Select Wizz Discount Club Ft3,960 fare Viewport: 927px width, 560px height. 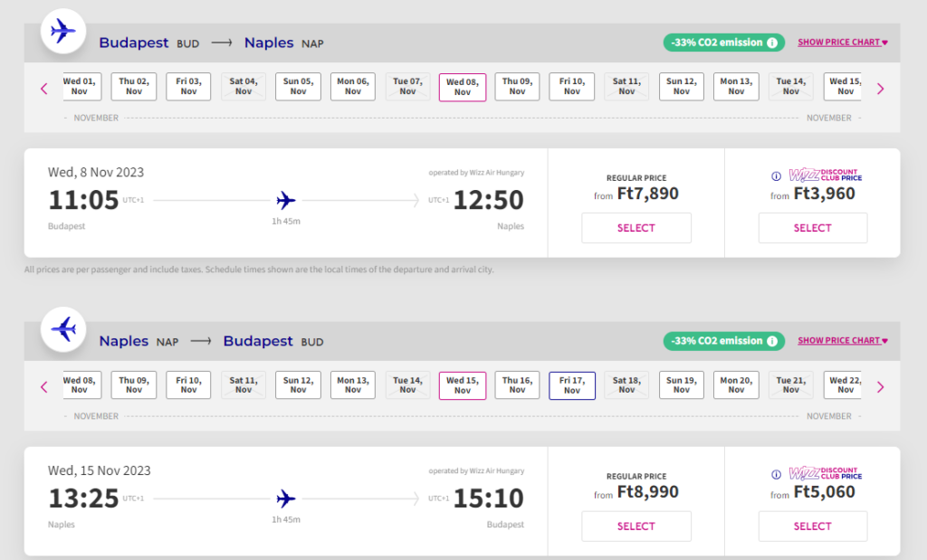pyautogui.click(x=812, y=228)
